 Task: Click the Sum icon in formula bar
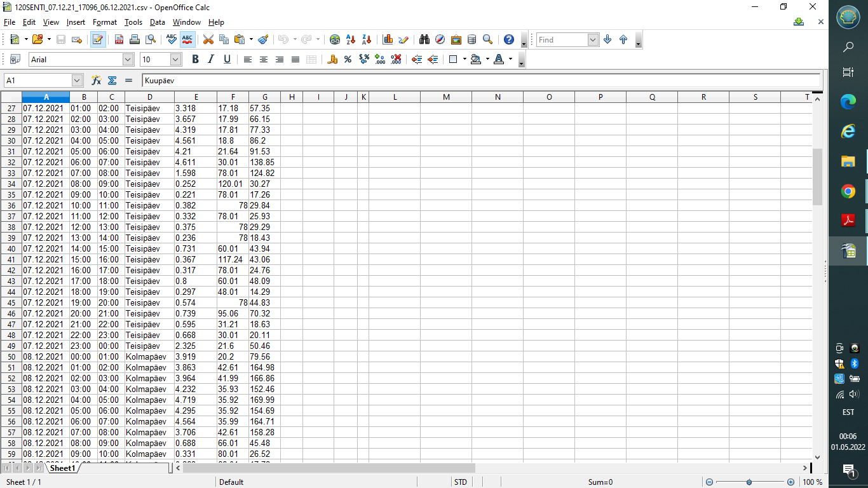pyautogui.click(x=112, y=81)
